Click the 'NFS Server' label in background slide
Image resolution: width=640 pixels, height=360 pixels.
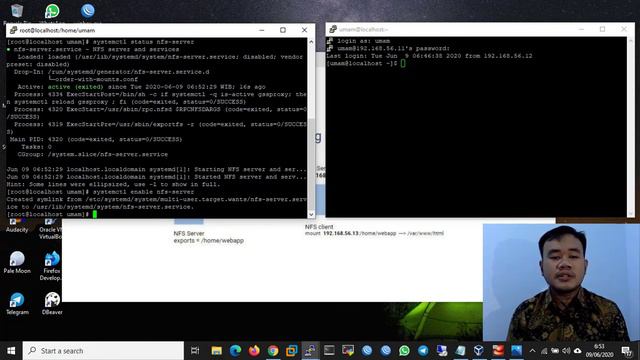pos(189,233)
